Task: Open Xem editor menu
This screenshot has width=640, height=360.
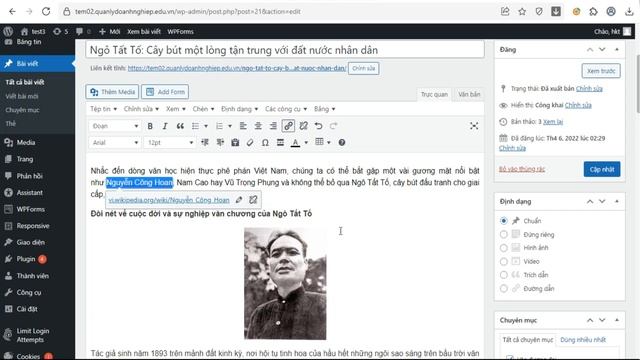Action: pyautogui.click(x=176, y=109)
